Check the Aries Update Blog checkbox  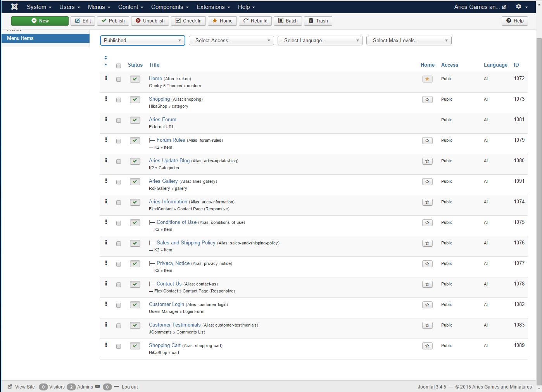coord(119,162)
